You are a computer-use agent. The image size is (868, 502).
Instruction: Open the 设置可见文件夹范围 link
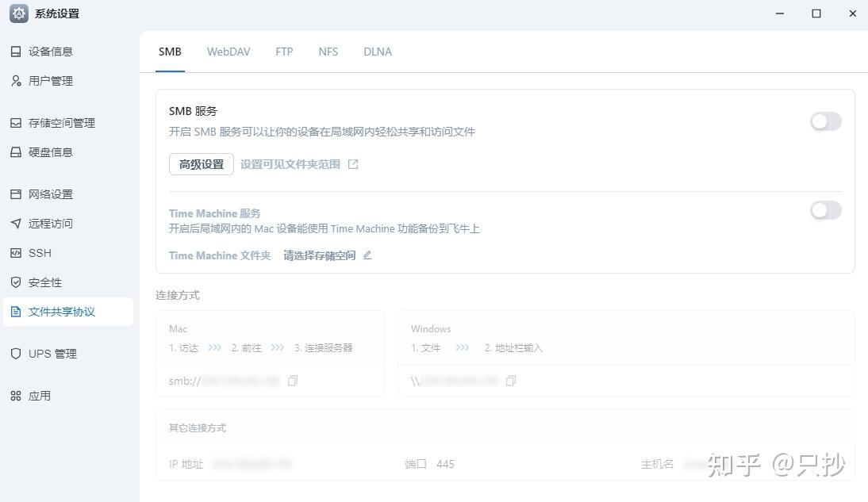click(x=293, y=164)
